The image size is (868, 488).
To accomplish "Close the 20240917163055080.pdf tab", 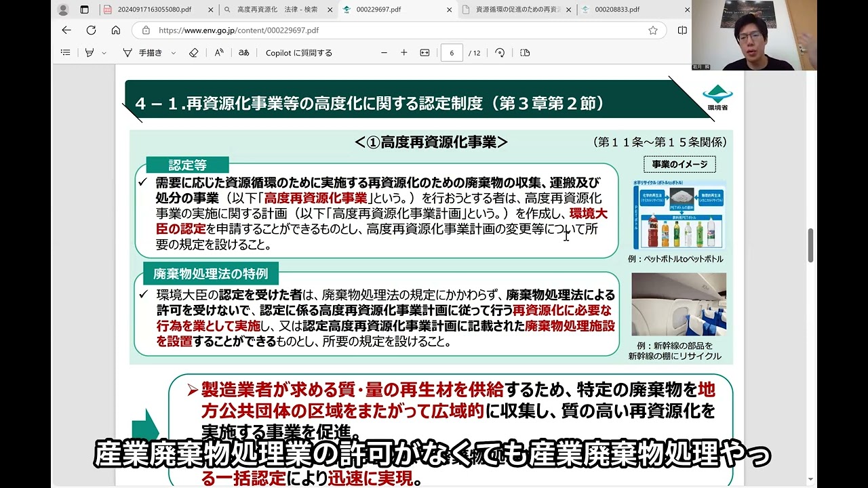I will coord(210,9).
